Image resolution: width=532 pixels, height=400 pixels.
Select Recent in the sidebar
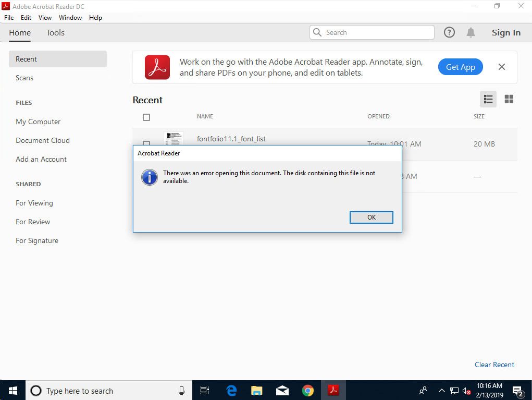(58, 59)
